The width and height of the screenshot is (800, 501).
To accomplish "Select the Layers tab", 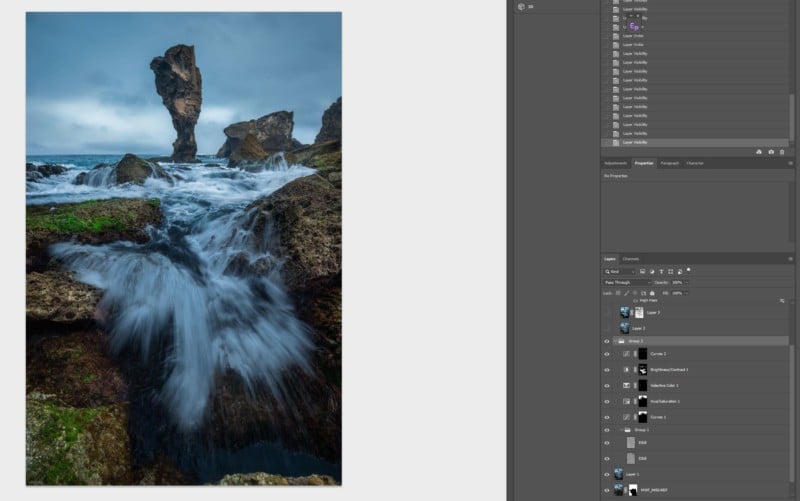I will click(610, 259).
